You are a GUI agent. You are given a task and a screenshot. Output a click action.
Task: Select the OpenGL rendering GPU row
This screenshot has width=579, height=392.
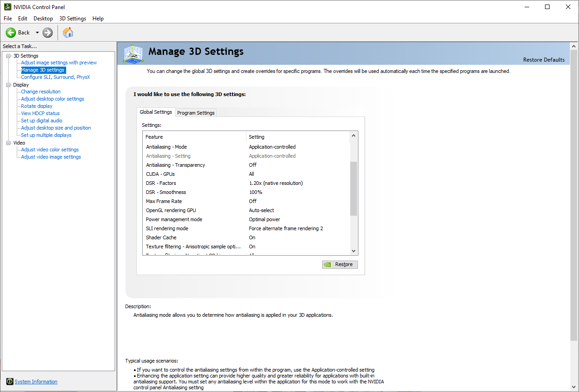246,210
